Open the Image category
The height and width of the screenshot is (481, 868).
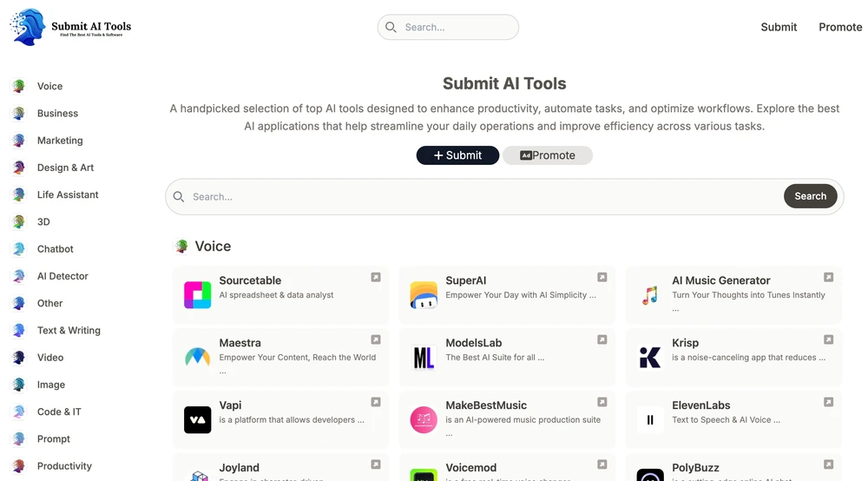pos(51,385)
